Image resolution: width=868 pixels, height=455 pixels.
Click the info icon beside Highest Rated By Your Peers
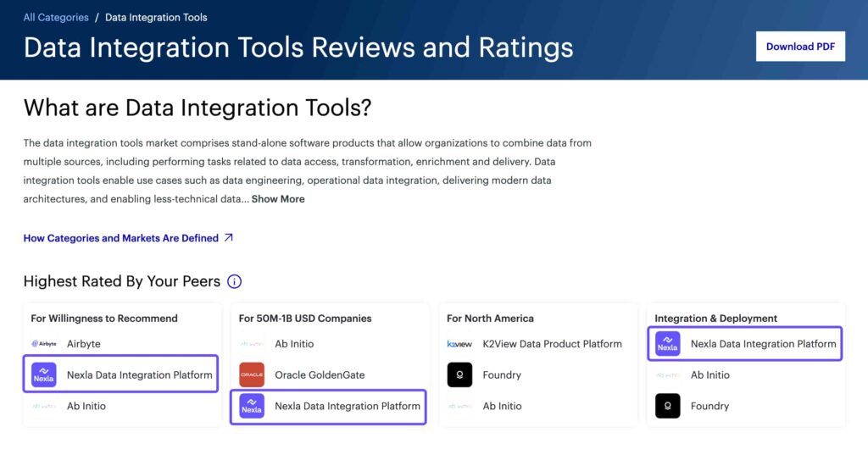[x=234, y=281]
